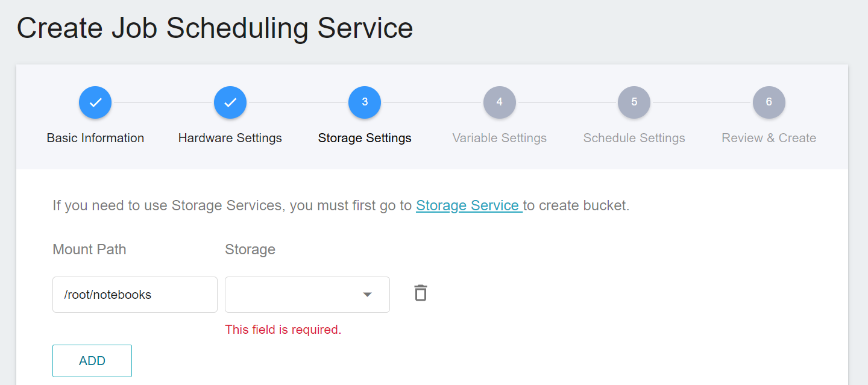Select step 4 circle for Variable Settings
This screenshot has height=385, width=868.
click(x=499, y=102)
